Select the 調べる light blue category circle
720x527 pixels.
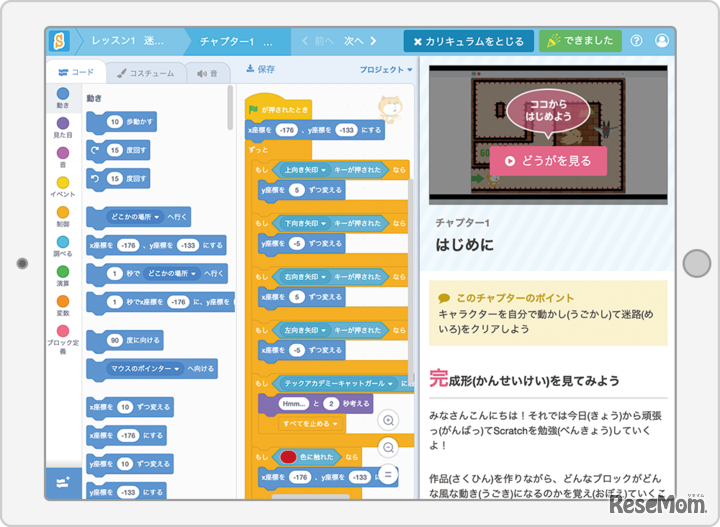(x=63, y=242)
